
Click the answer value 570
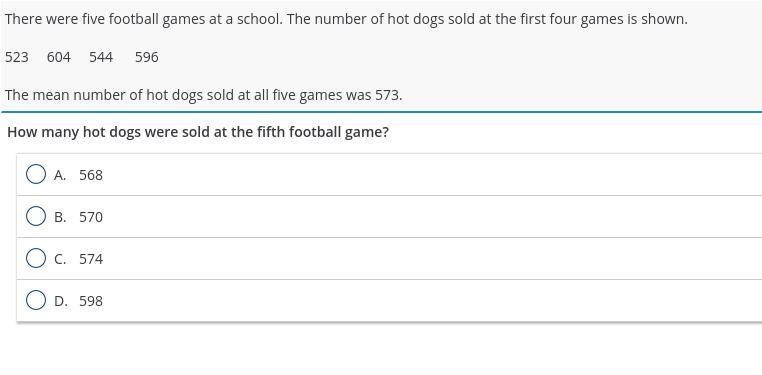(91, 217)
